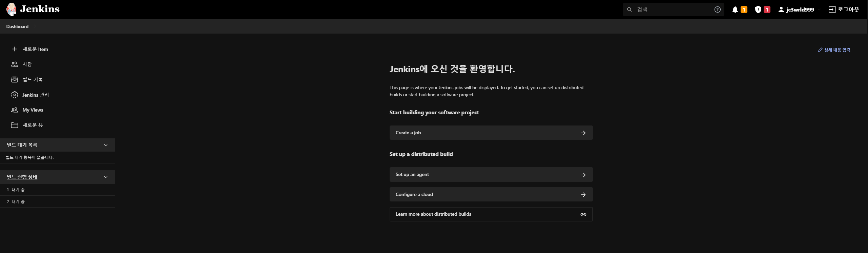Click Start building your software project heading
868x253 pixels.
point(434,112)
